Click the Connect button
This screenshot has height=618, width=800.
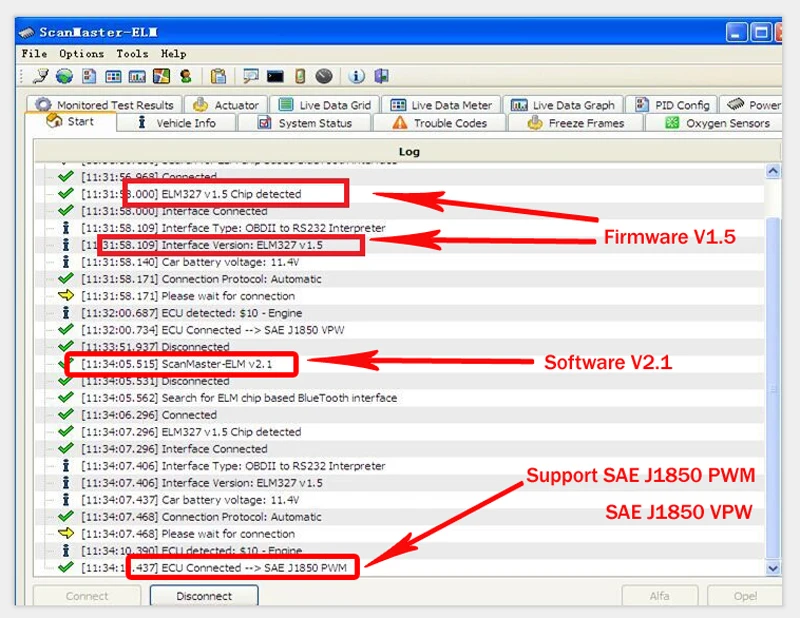87,596
